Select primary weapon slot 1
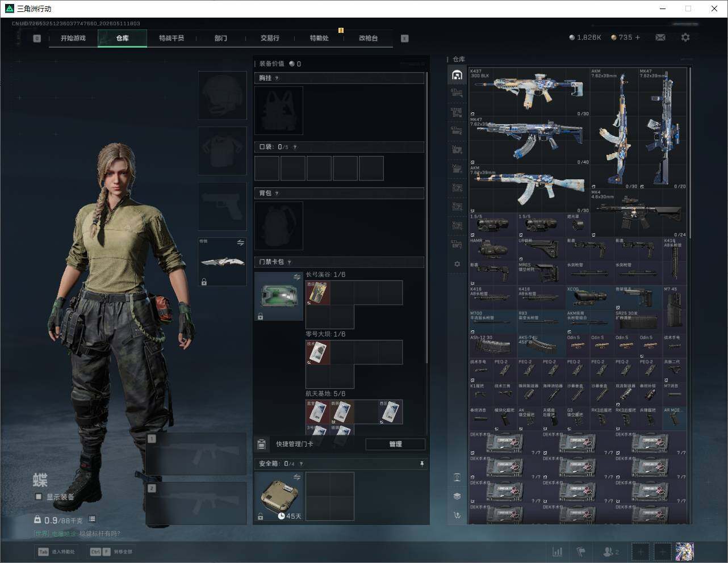 click(x=196, y=454)
